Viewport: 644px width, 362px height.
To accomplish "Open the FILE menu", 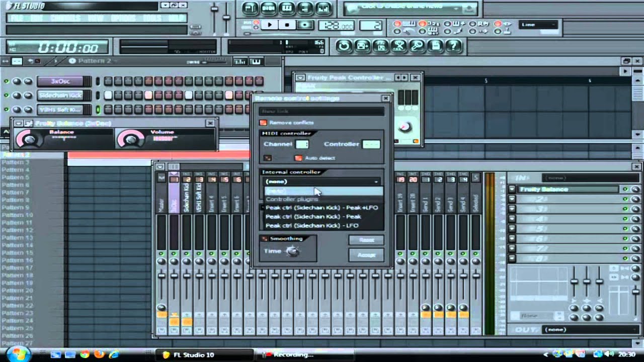I will click(x=17, y=18).
